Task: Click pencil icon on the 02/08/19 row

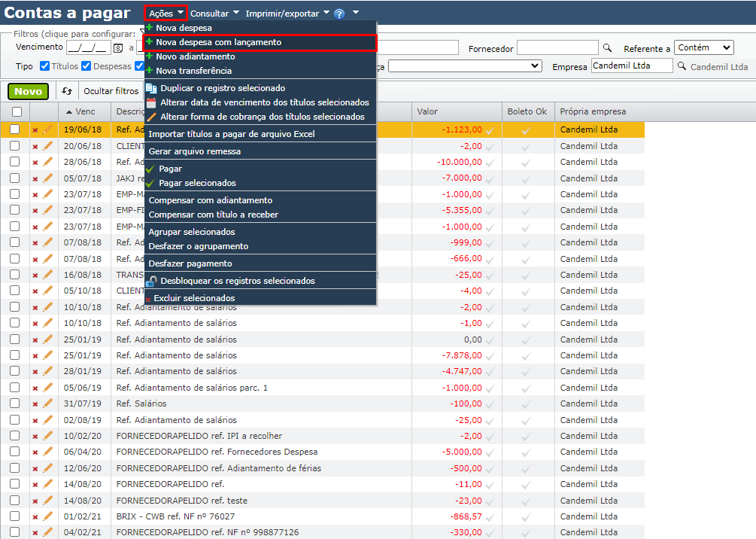Action: [x=47, y=420]
